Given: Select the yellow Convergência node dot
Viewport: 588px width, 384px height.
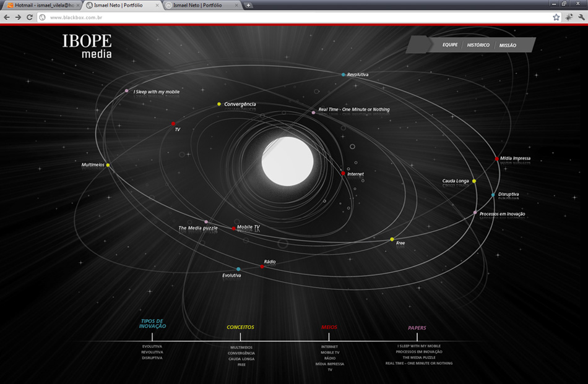Looking at the screenshot, I should 219,104.
